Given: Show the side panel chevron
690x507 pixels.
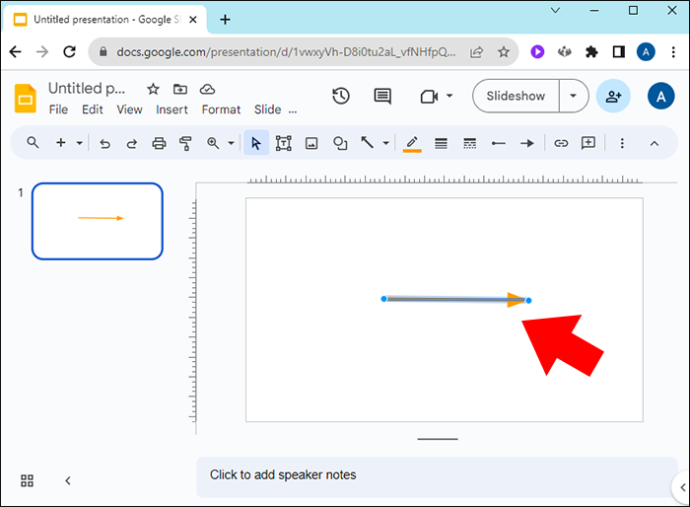Looking at the screenshot, I should pos(682,487).
